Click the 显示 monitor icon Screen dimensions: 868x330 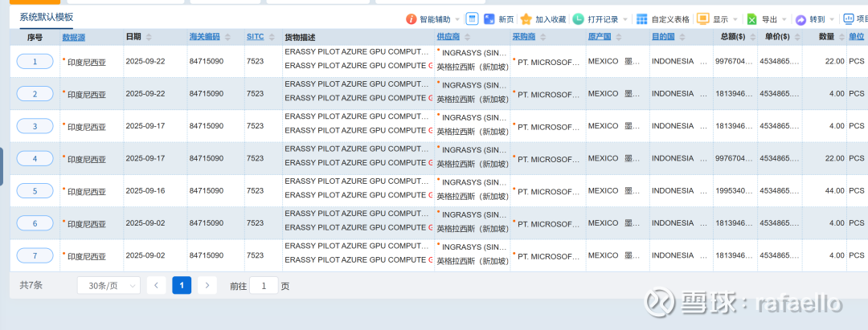702,19
